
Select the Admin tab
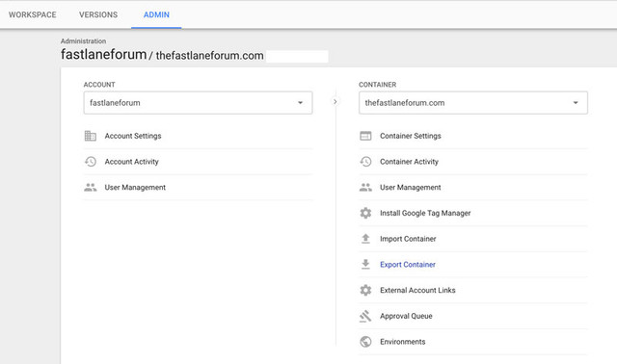pyautogui.click(x=156, y=15)
